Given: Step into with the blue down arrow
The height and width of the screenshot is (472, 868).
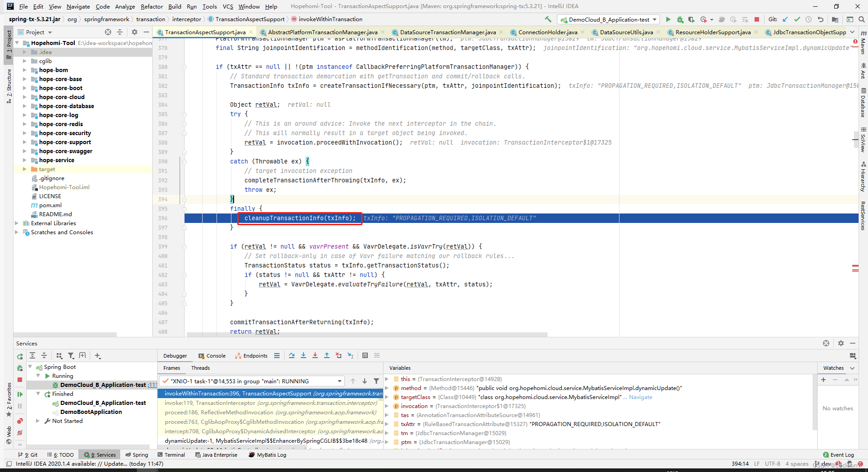Looking at the screenshot, I should pyautogui.click(x=303, y=355).
